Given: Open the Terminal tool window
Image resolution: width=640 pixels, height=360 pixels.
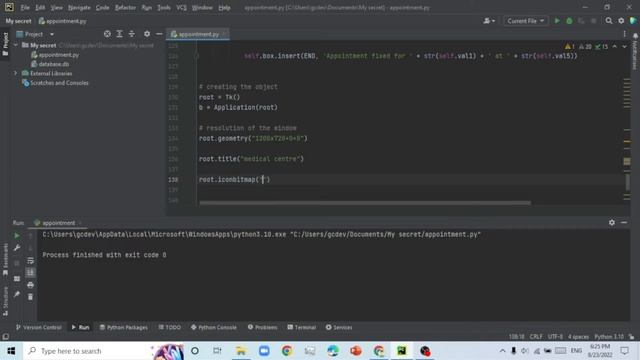Looking at the screenshot, I should point(302,327).
